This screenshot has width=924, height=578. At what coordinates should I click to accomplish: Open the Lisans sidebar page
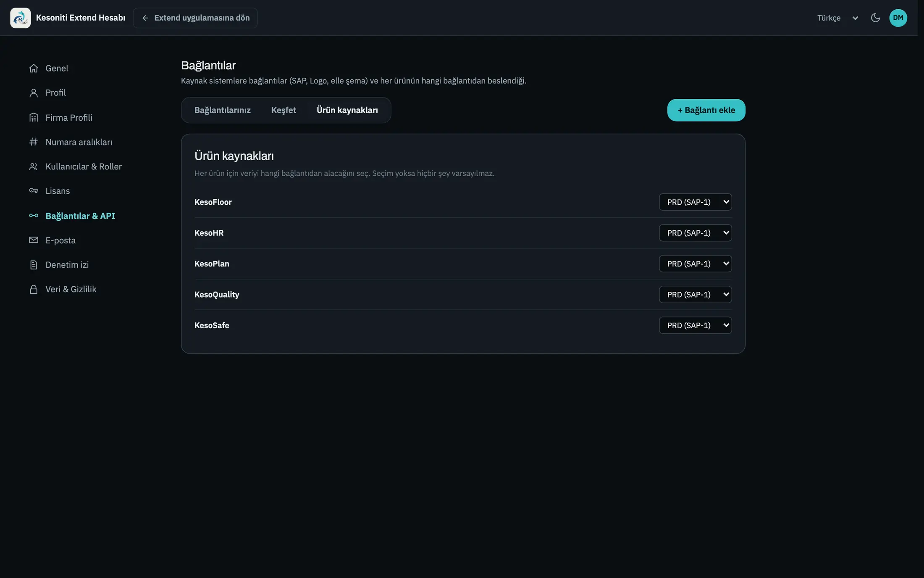click(x=58, y=191)
